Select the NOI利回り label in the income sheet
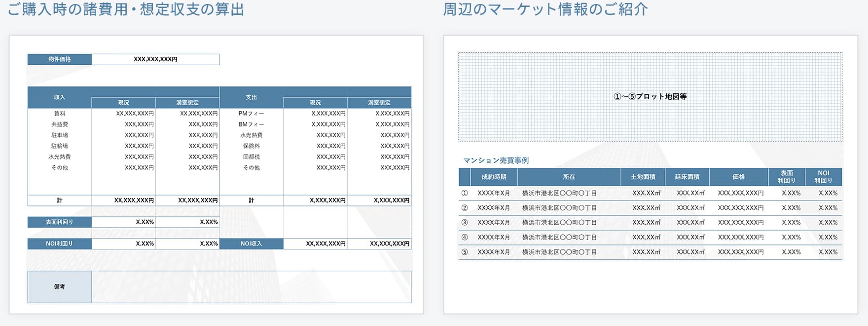This screenshot has height=326, width=868. 60,244
